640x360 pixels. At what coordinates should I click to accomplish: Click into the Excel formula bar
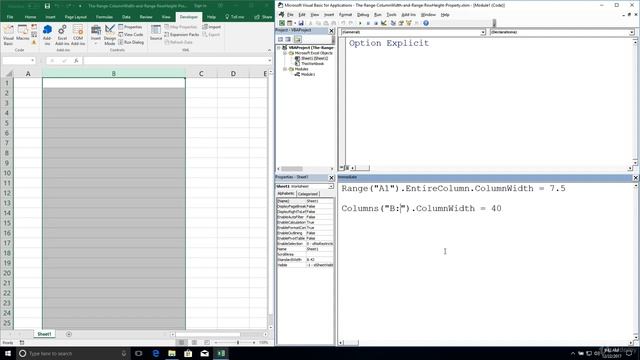point(176,60)
